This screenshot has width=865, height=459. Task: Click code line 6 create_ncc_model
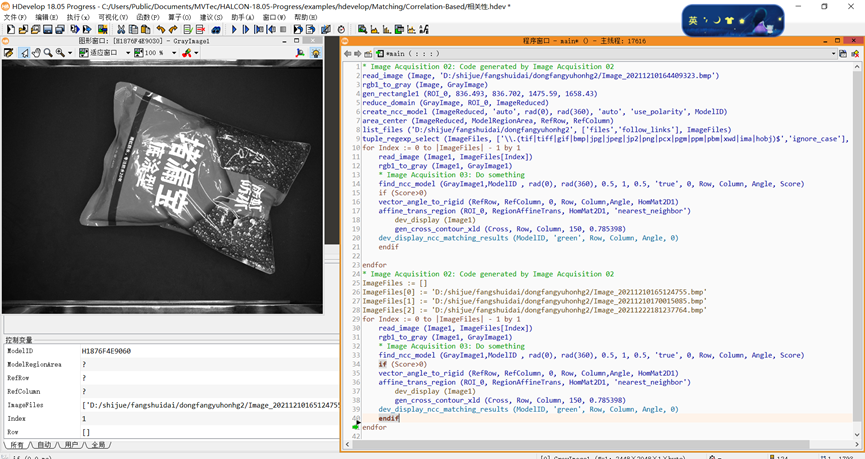[x=544, y=111]
